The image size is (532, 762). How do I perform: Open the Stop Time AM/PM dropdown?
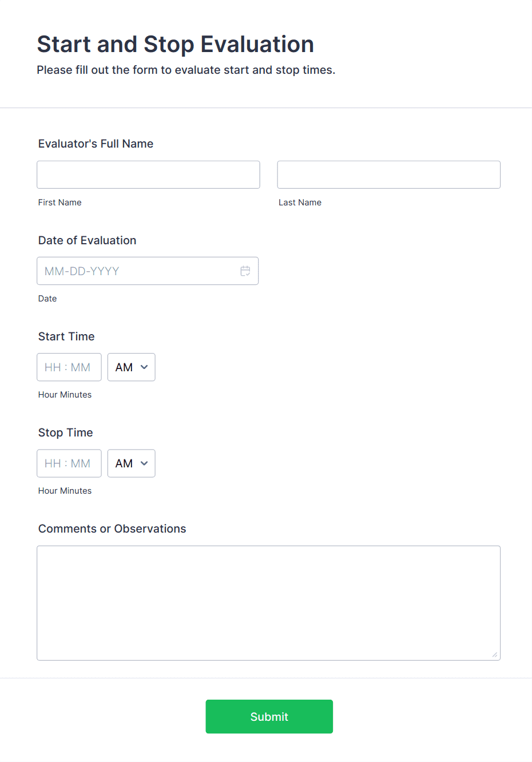coord(131,463)
